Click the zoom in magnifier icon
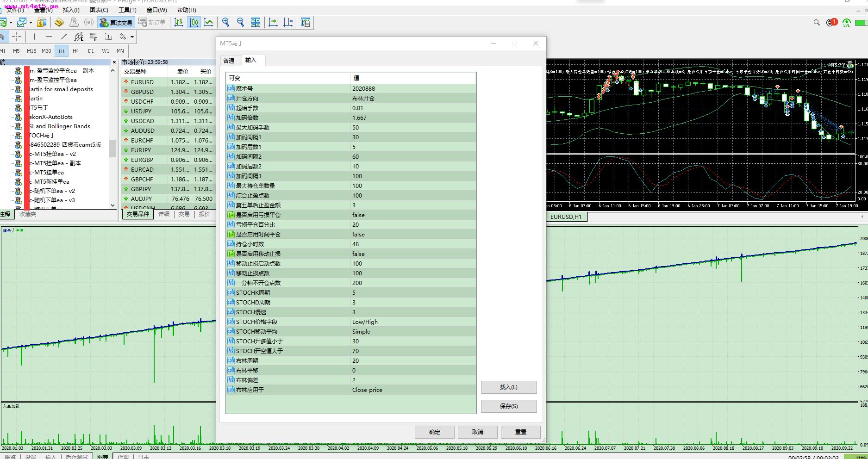The width and height of the screenshot is (868, 459). (225, 22)
